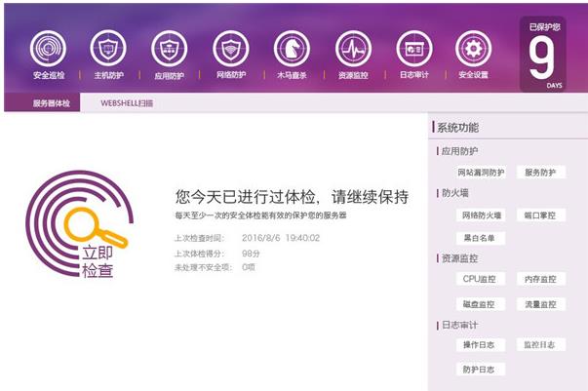Click the 服务防护 button
The height and width of the screenshot is (391, 588).
click(540, 173)
